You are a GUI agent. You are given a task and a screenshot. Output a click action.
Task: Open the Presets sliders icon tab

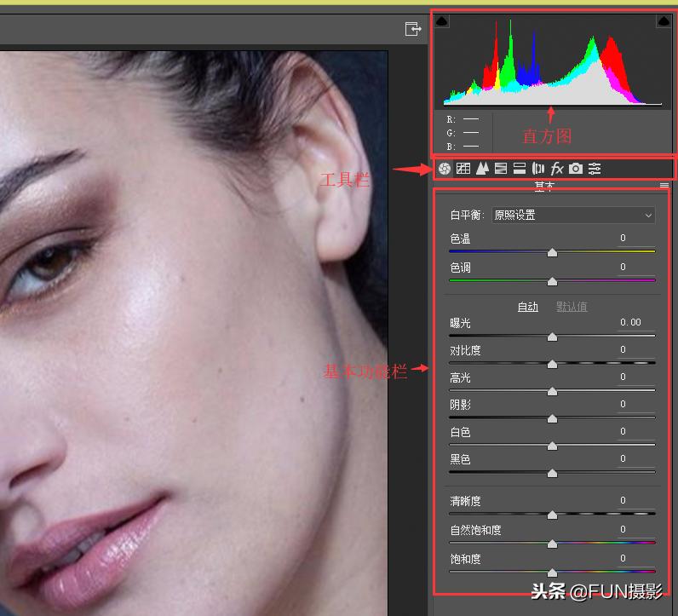(x=595, y=169)
